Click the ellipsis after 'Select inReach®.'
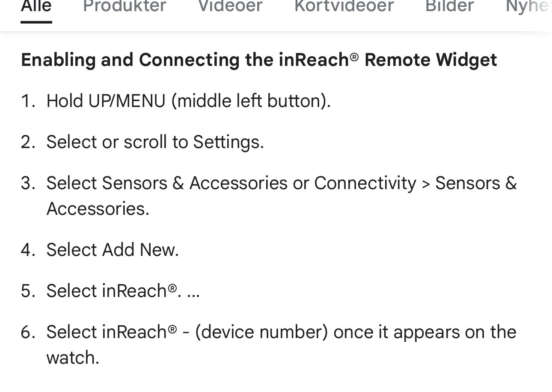552x392 pixels. click(193, 292)
